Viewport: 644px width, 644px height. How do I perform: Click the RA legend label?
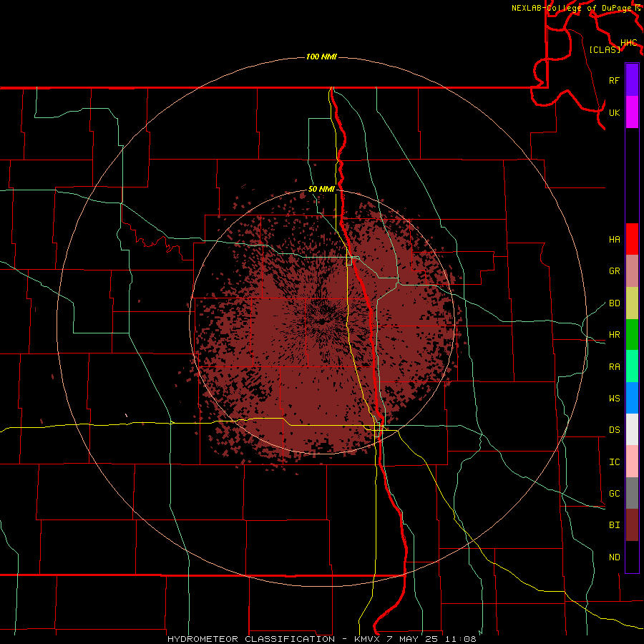(x=615, y=367)
